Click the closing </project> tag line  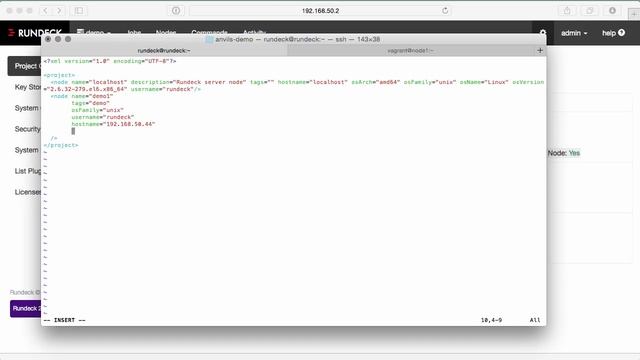point(61,145)
